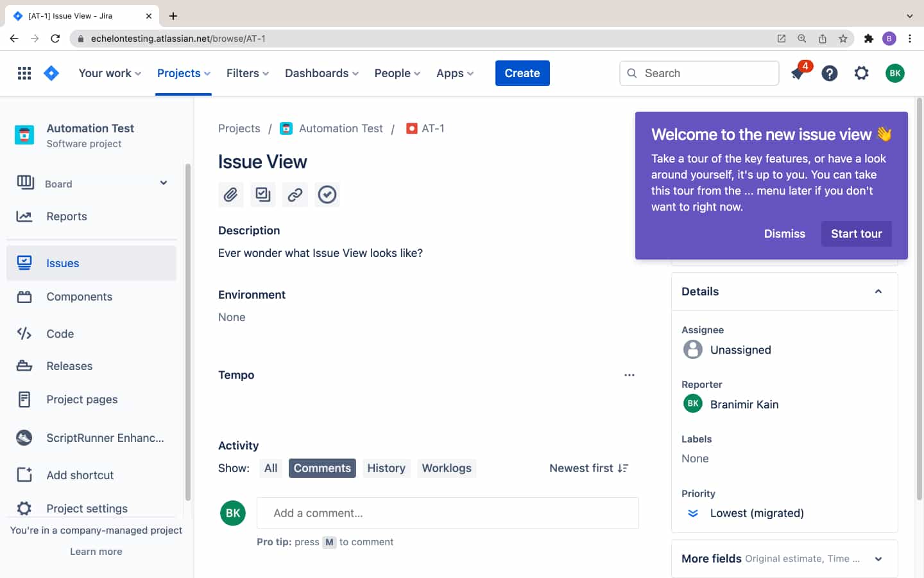The width and height of the screenshot is (924, 578).
Task: Click the BK profile avatar
Action: 895,73
